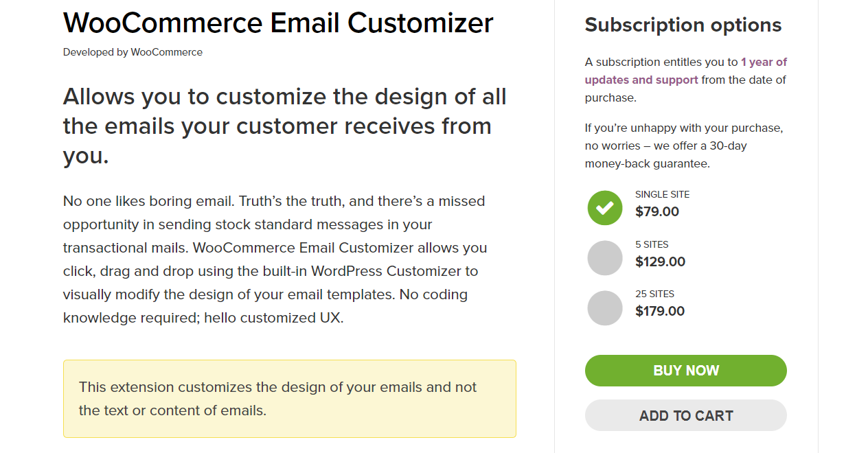This screenshot has width=868, height=453.
Task: Click the 'Subscription options' heading
Action: (683, 25)
